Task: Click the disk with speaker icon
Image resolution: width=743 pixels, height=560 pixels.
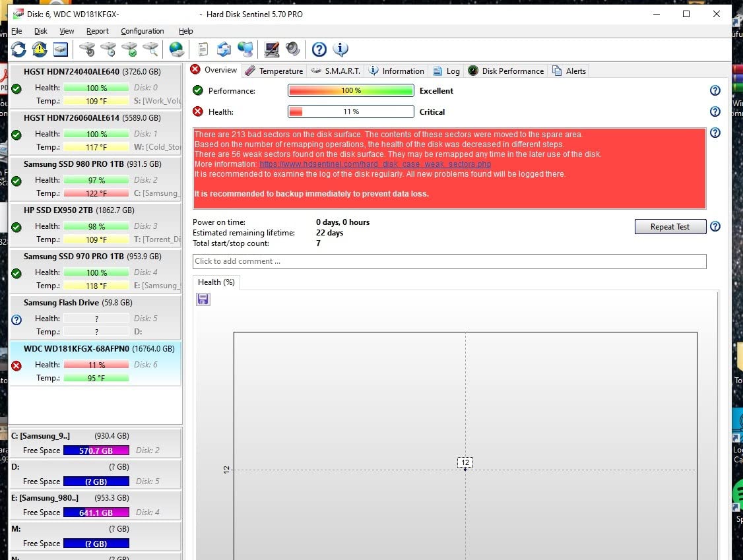Action: 87,49
